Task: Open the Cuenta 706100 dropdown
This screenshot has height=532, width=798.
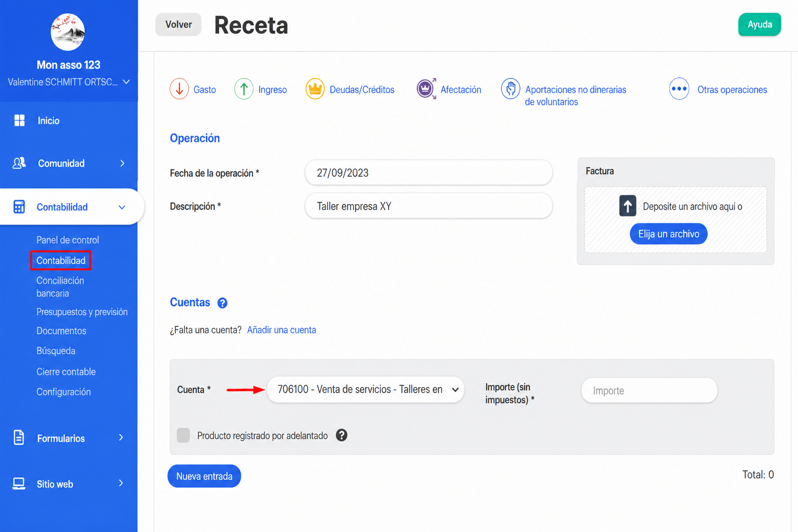Action: coord(365,390)
